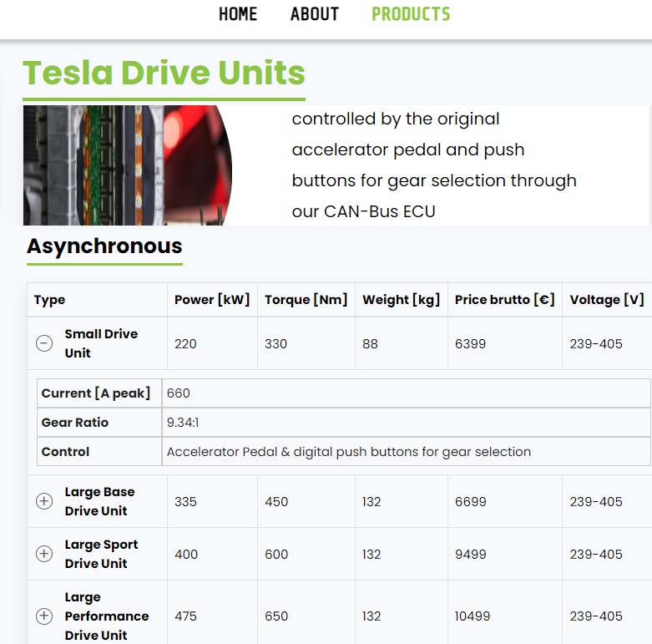Click the Weight [kg] column header

(401, 300)
